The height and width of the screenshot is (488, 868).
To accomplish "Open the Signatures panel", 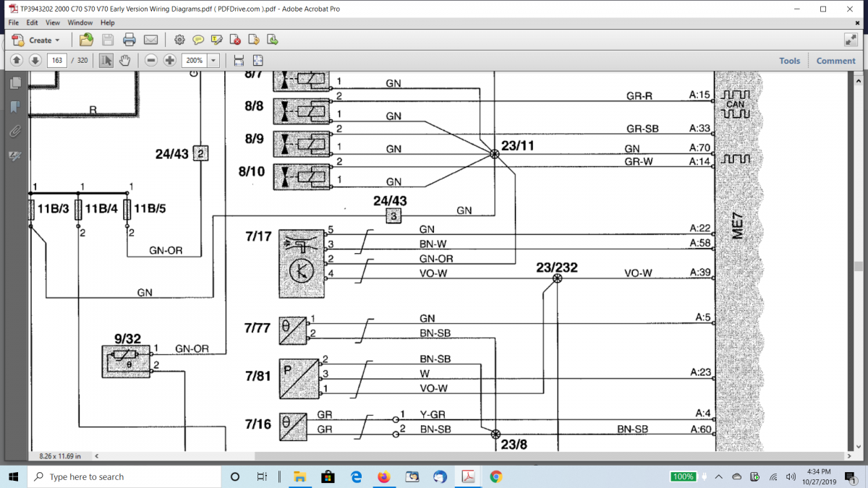I will (x=14, y=155).
